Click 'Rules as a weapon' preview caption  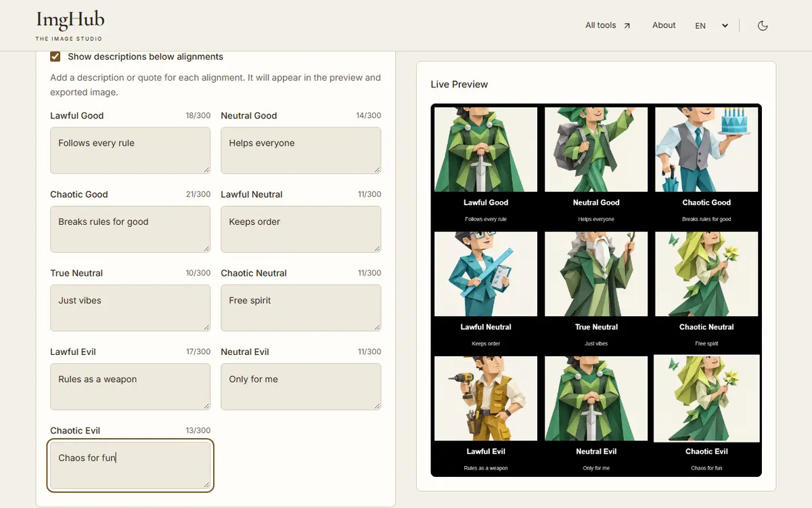[486, 469]
